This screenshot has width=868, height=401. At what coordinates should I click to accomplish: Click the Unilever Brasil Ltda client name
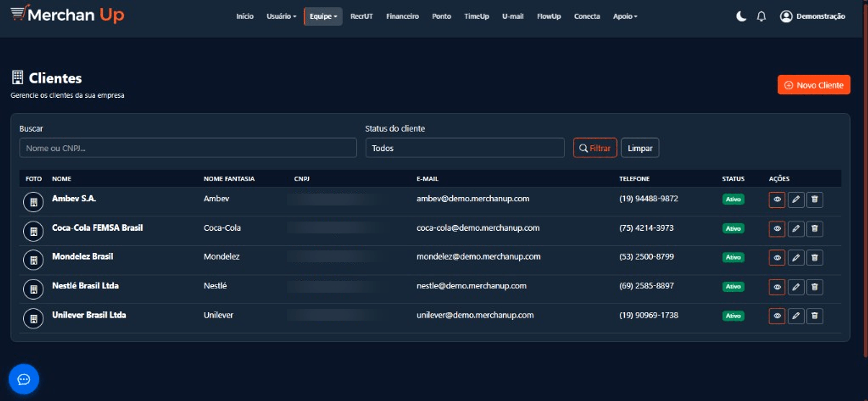point(89,315)
